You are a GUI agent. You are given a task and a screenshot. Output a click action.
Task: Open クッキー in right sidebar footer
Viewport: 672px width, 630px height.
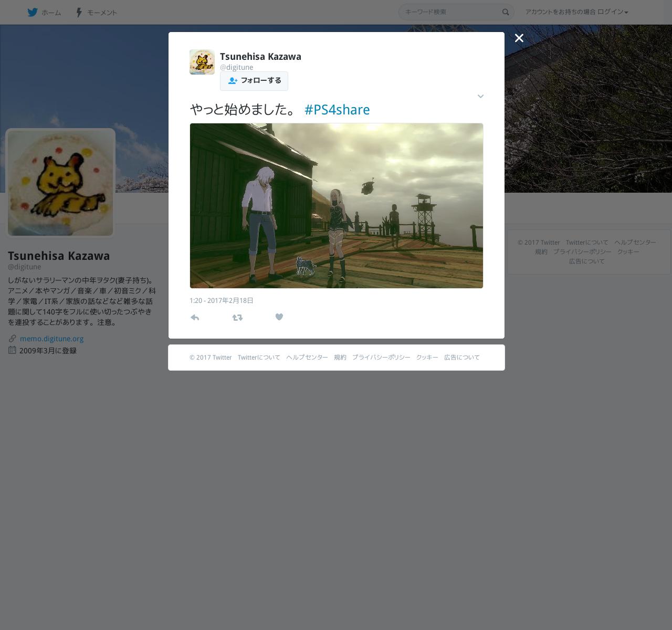(628, 252)
